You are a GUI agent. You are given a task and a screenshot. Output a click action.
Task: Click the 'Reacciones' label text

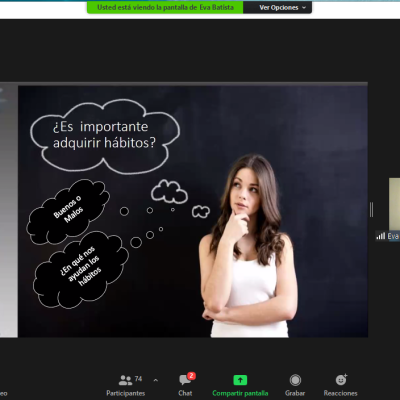(x=340, y=393)
